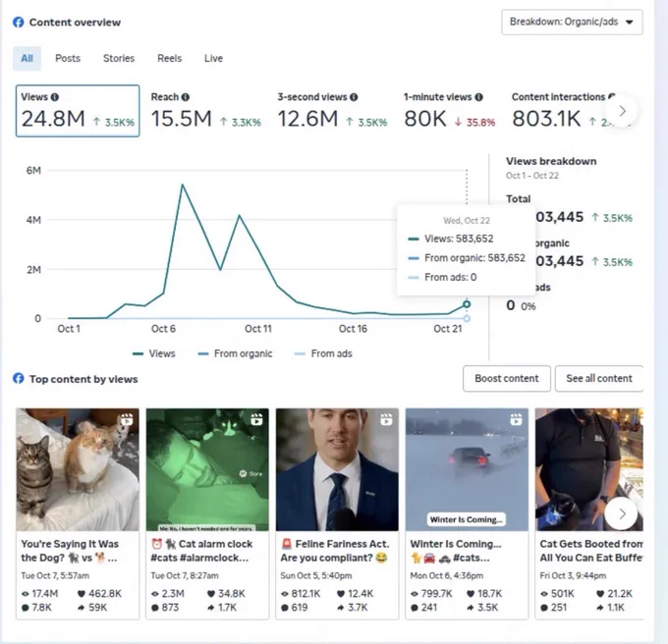668x644 pixels.
Task: Switch to the Live tab
Action: 213,58
